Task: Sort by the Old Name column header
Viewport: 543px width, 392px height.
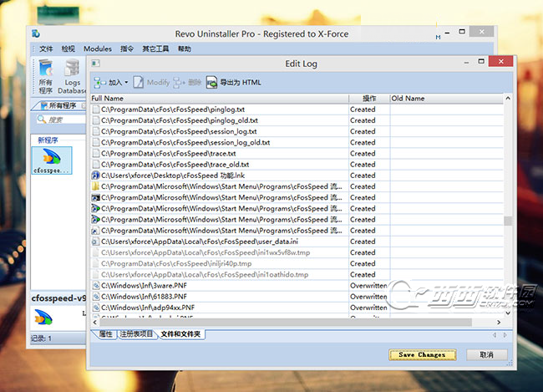Action: click(x=447, y=99)
